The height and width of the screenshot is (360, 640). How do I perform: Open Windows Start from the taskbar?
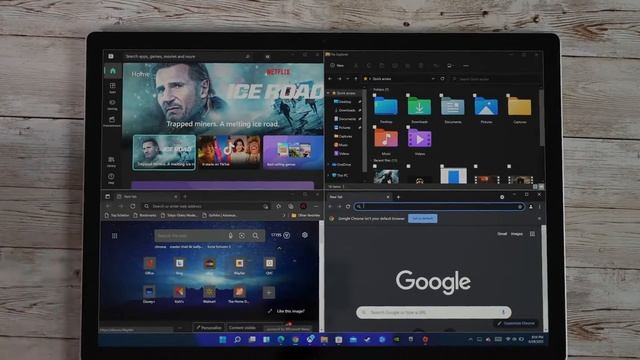[x=223, y=340]
